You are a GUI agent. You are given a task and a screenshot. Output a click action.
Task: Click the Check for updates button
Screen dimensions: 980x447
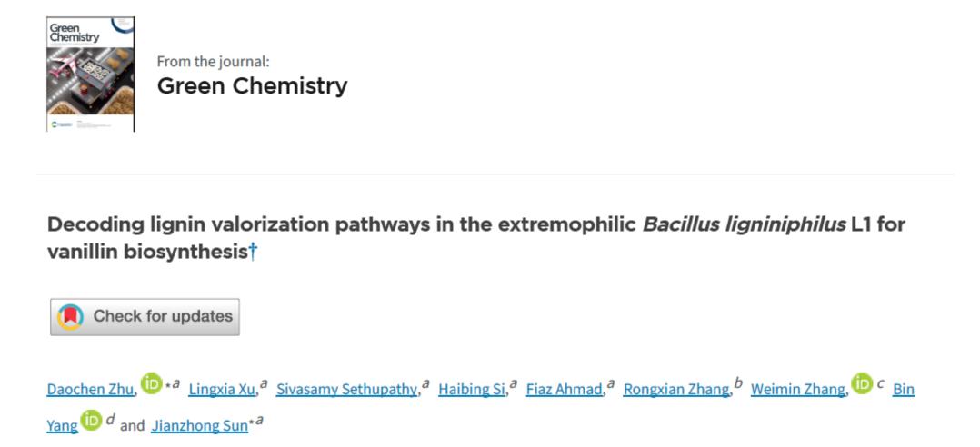click(145, 317)
